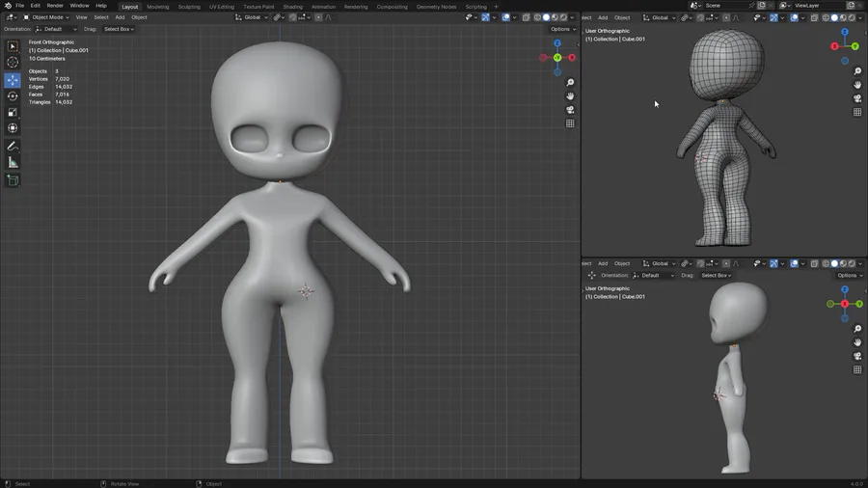This screenshot has height=488, width=868.
Task: Open Add menu in bottom-right viewport header
Action: click(603, 263)
